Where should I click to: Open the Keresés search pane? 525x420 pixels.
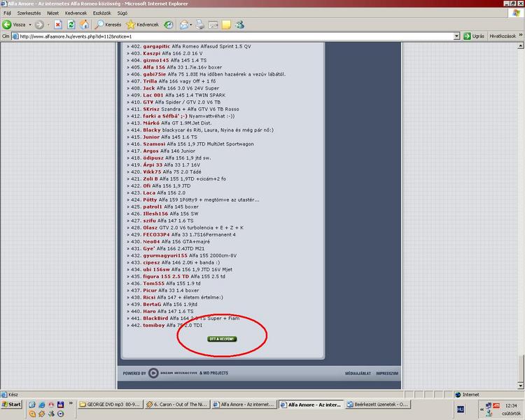pos(108,24)
